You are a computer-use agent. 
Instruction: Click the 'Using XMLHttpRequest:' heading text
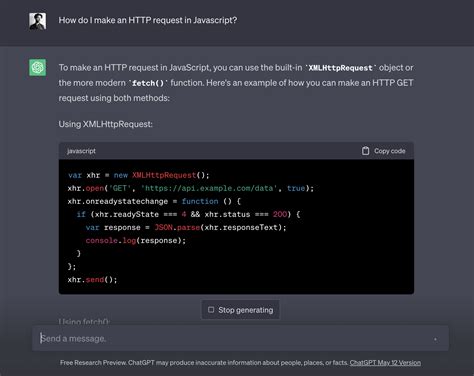click(105, 124)
